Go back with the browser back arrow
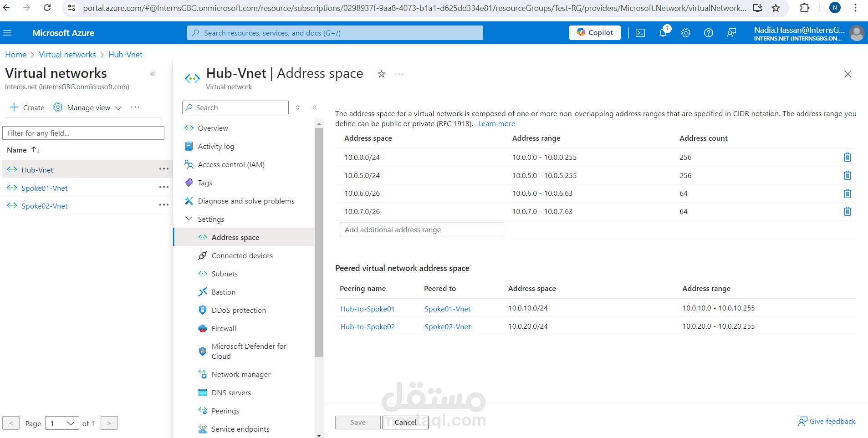 coord(6,8)
